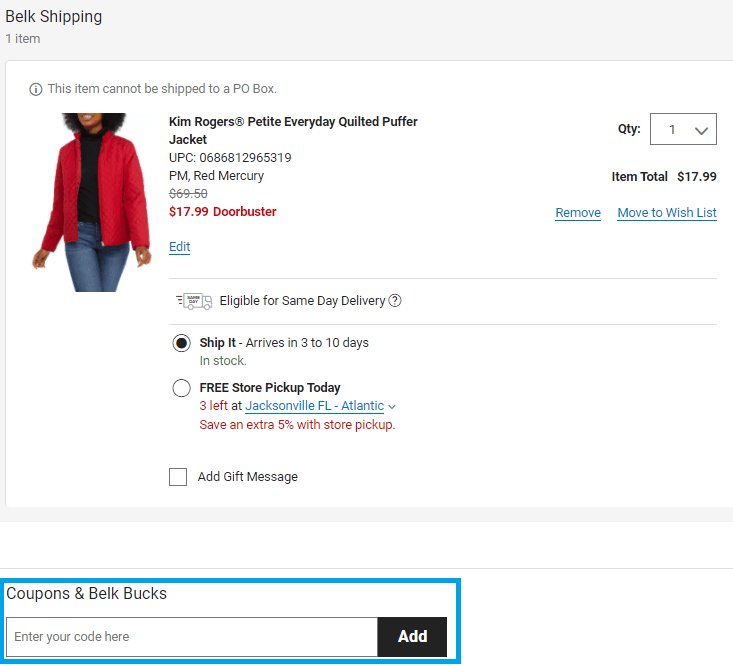Open the Same Day Delivery help icon
The width and height of the screenshot is (733, 666).
tap(395, 301)
